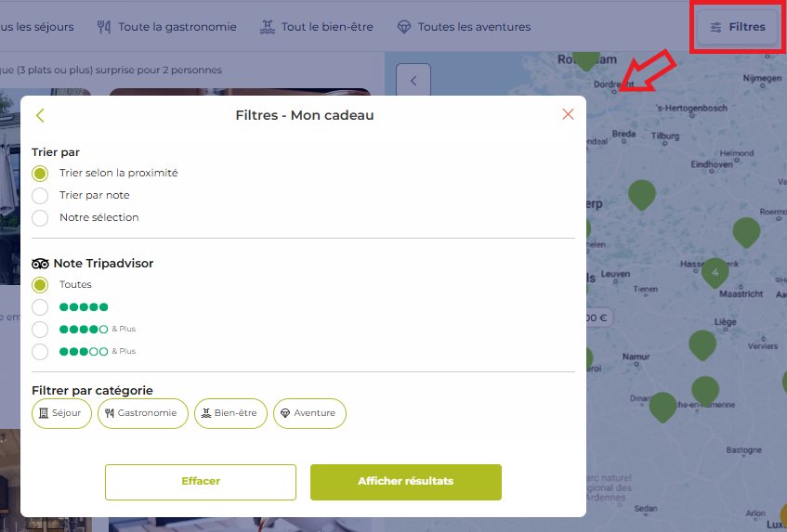Toggle the Aventure category chip
This screenshot has width=787, height=532.
(x=309, y=413)
